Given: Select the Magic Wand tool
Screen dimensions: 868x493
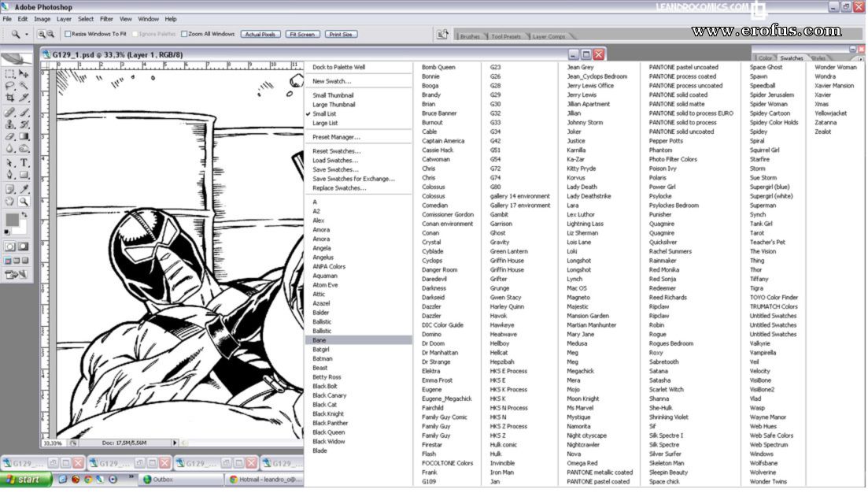Looking at the screenshot, I should click(24, 85).
